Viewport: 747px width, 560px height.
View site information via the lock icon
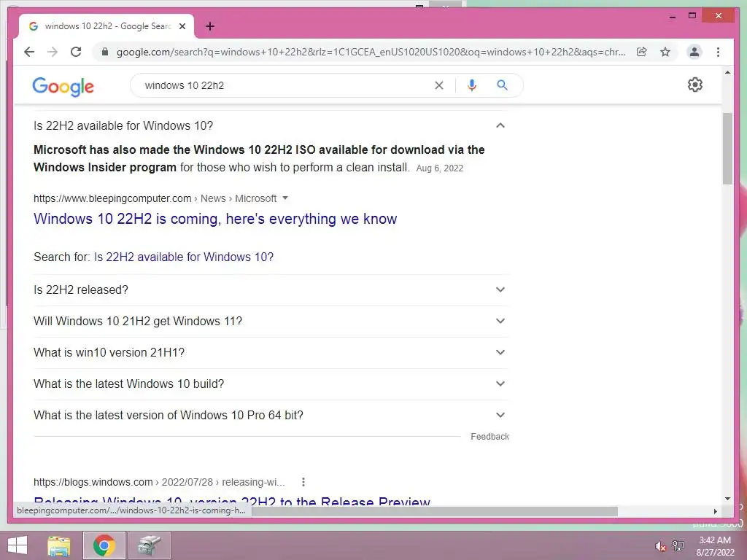click(105, 52)
